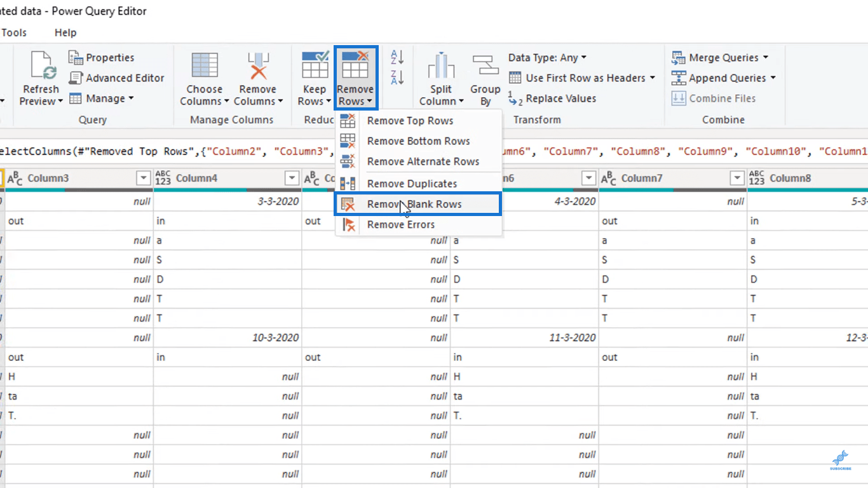Click the Column7 ABC data type icon
Viewport: 868px width, 488px height.
click(609, 179)
